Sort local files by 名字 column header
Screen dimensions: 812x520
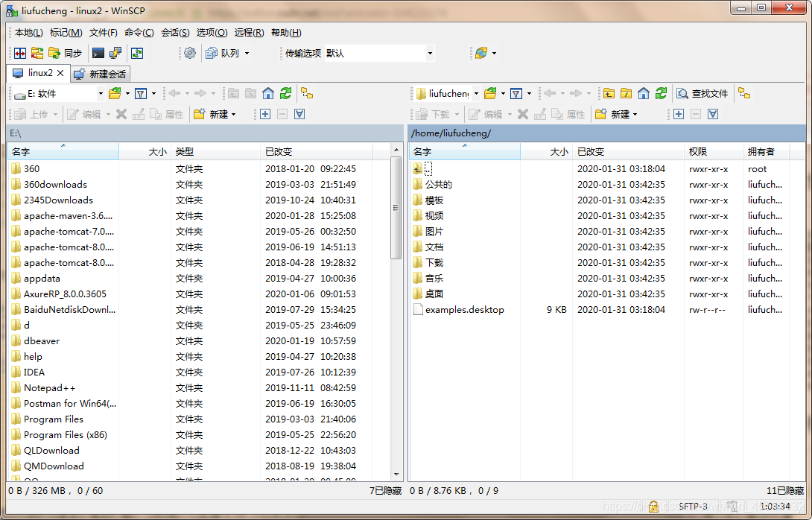[63, 152]
